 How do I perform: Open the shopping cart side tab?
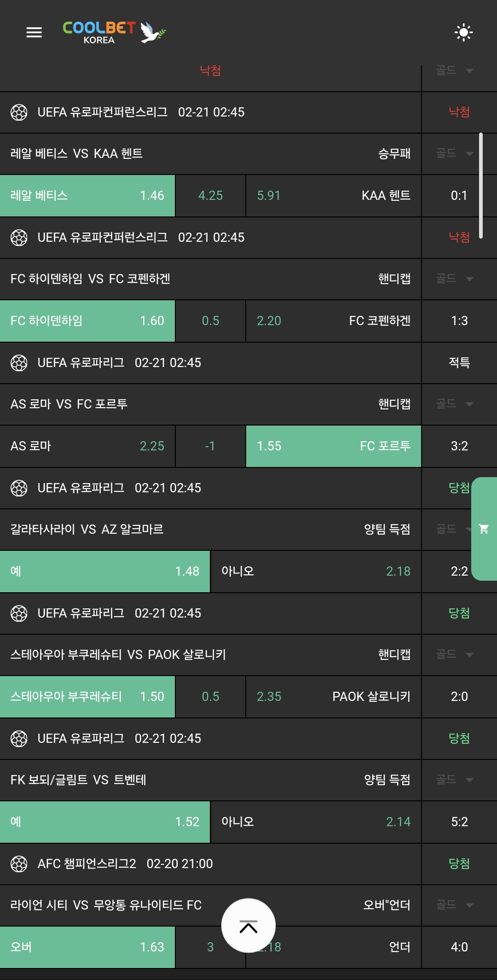tap(484, 529)
